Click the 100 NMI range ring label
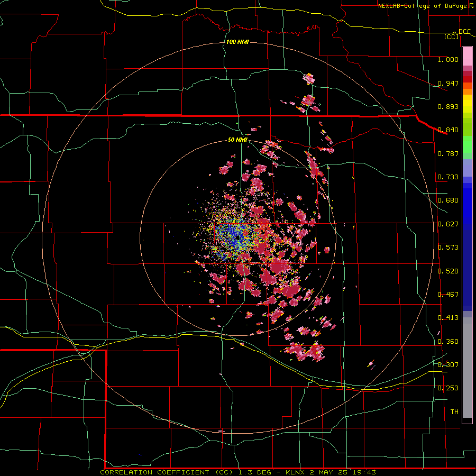 [x=237, y=42]
